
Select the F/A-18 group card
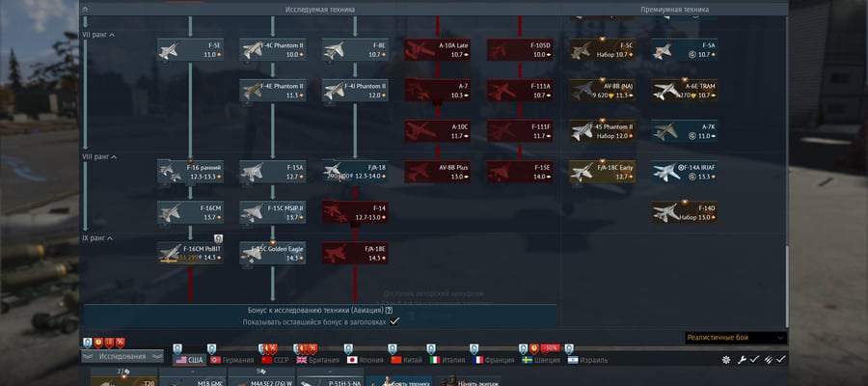[355, 172]
